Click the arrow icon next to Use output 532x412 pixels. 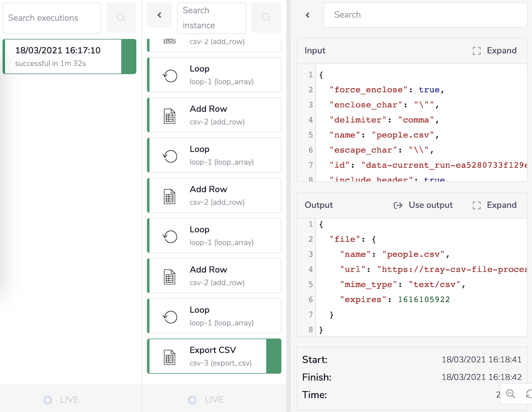[x=398, y=205]
